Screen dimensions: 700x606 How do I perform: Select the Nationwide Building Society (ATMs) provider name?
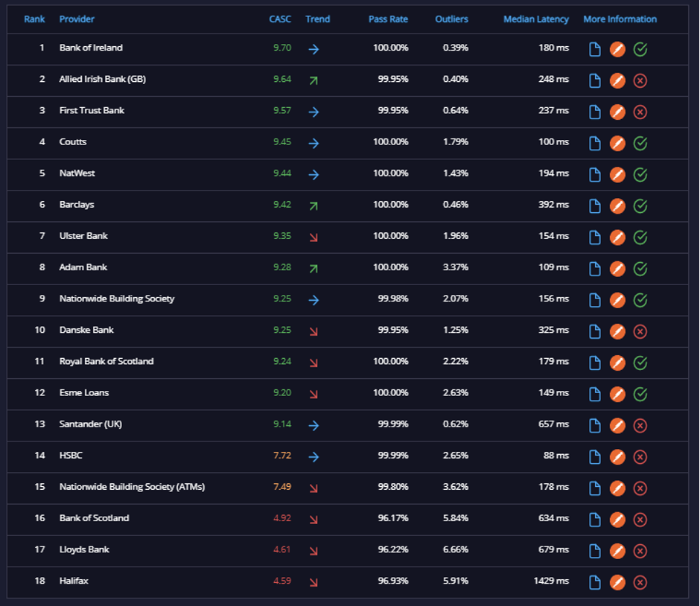(132, 486)
